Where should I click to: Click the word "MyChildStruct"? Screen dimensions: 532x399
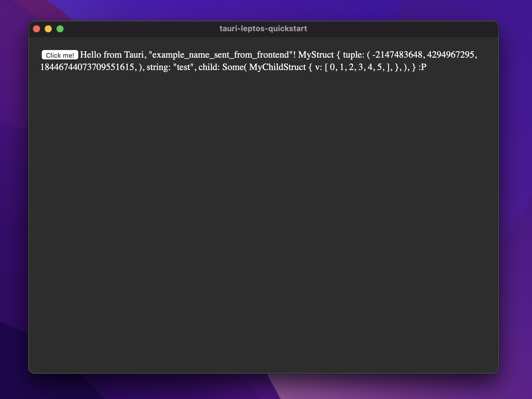[x=277, y=67]
